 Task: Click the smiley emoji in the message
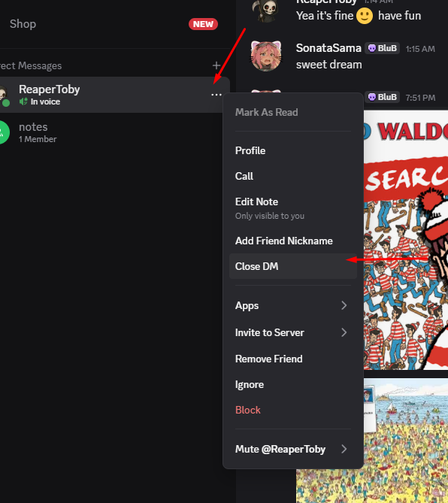point(365,16)
